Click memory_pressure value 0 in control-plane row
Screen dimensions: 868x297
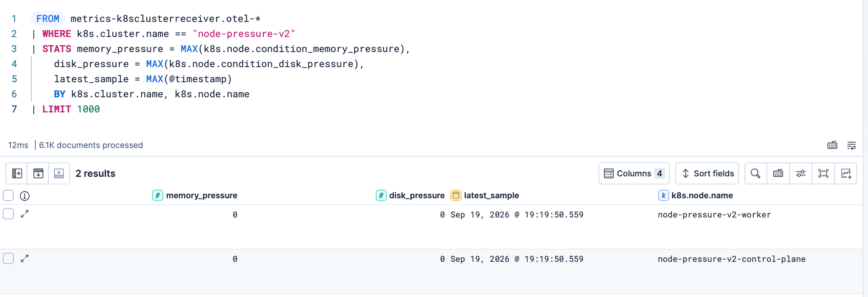(235, 259)
